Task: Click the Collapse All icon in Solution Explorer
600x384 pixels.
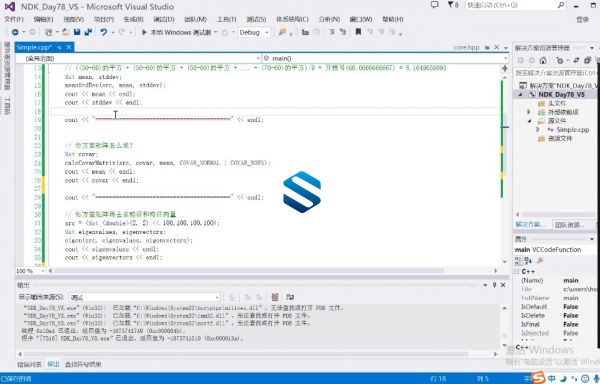Action: pyautogui.click(x=587, y=60)
